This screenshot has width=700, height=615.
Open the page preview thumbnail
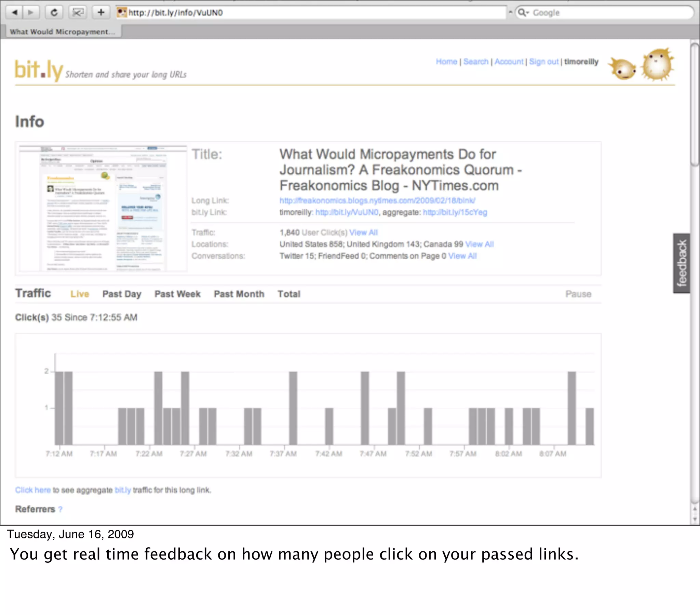click(x=103, y=208)
